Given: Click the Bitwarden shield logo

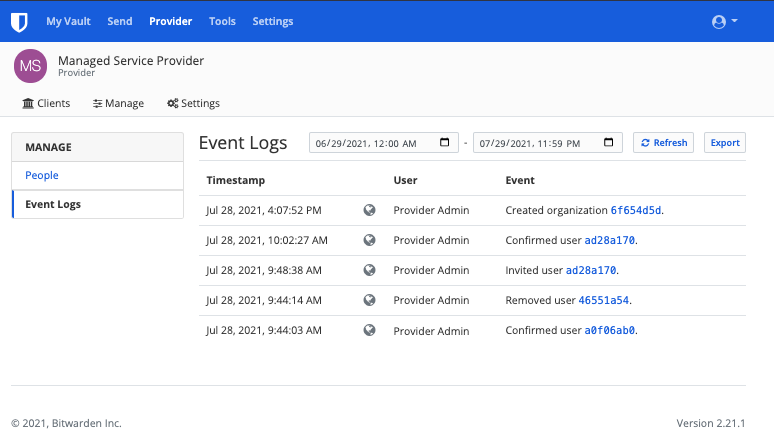Looking at the screenshot, I should pos(19,22).
